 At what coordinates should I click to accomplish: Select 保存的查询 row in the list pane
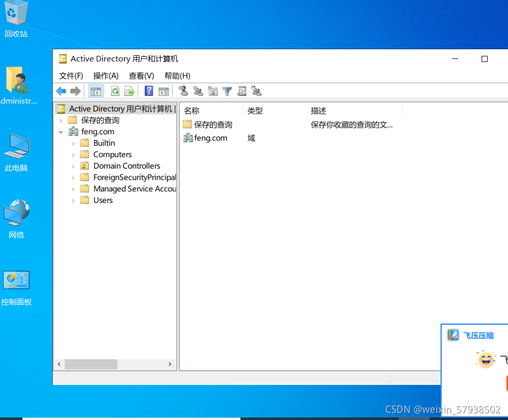click(x=208, y=124)
